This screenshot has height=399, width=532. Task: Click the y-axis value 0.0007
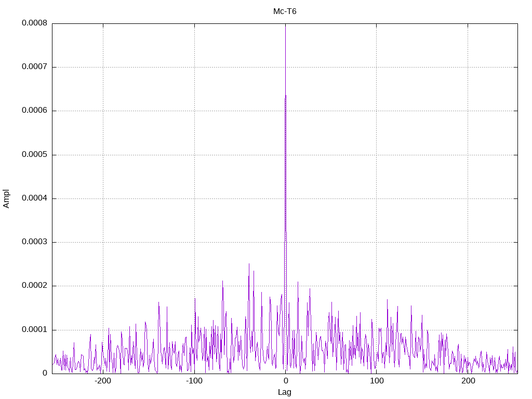point(35,67)
